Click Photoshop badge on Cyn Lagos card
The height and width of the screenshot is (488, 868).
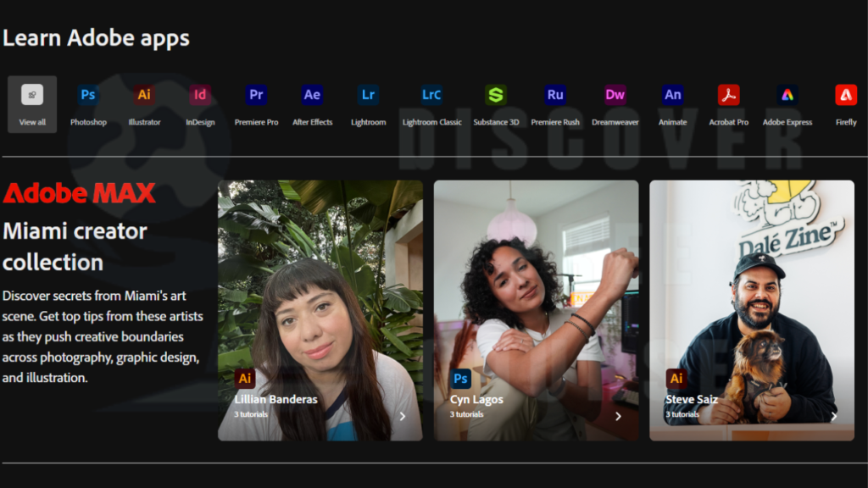point(460,379)
